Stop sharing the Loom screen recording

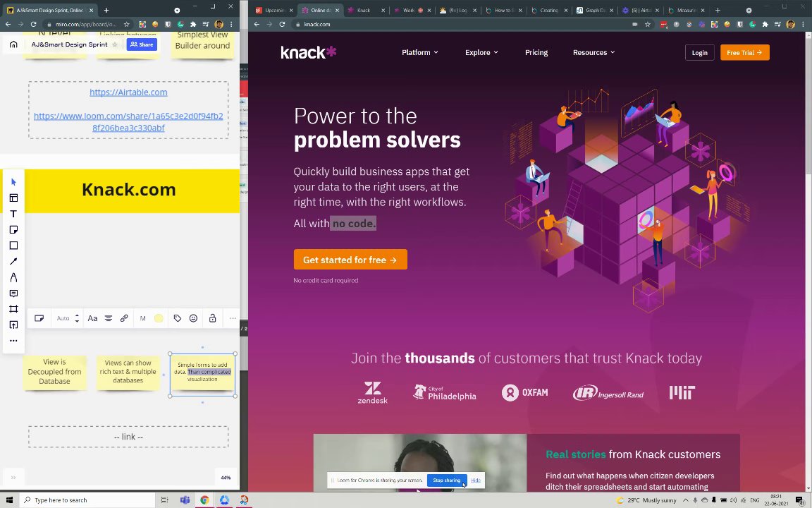(447, 480)
